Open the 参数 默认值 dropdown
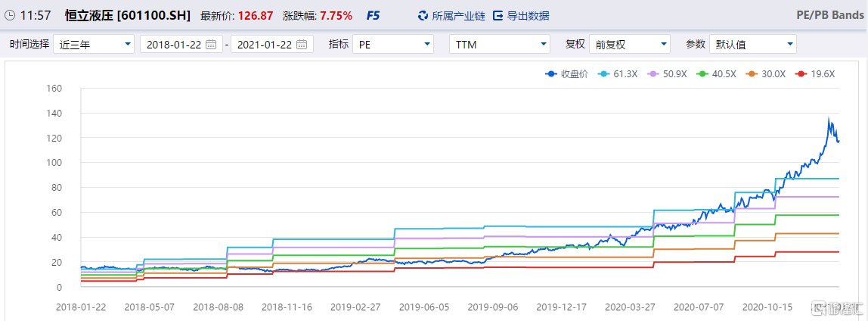 click(x=753, y=45)
